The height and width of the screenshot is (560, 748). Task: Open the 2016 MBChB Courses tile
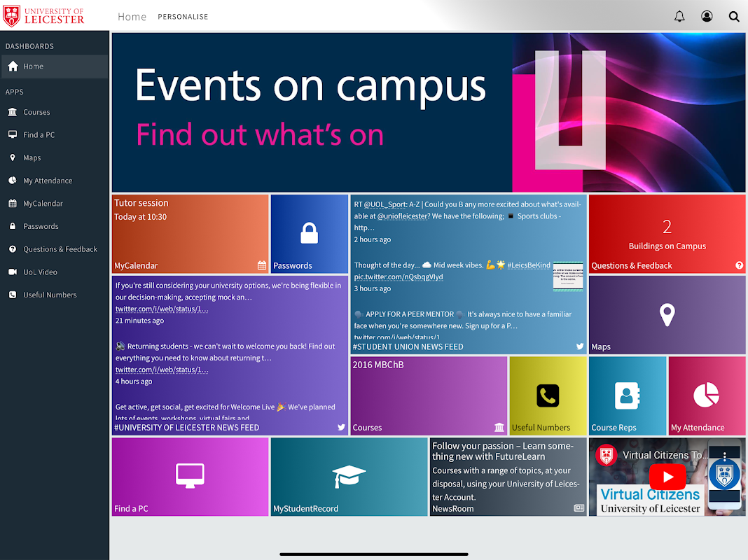click(x=429, y=395)
